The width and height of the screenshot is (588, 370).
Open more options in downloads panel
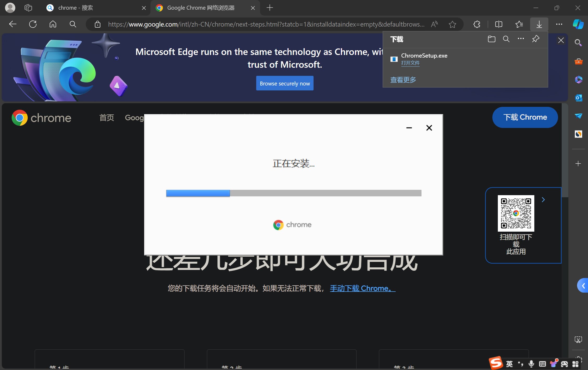click(x=521, y=39)
